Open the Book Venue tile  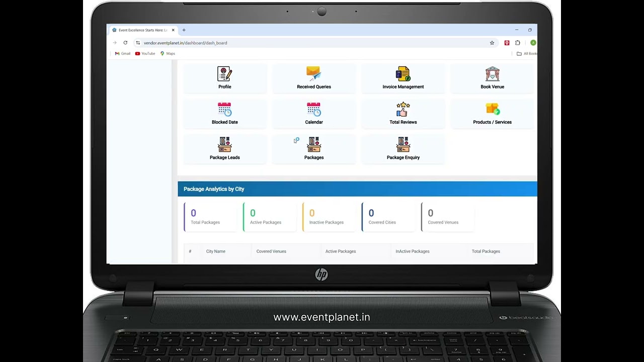492,78
